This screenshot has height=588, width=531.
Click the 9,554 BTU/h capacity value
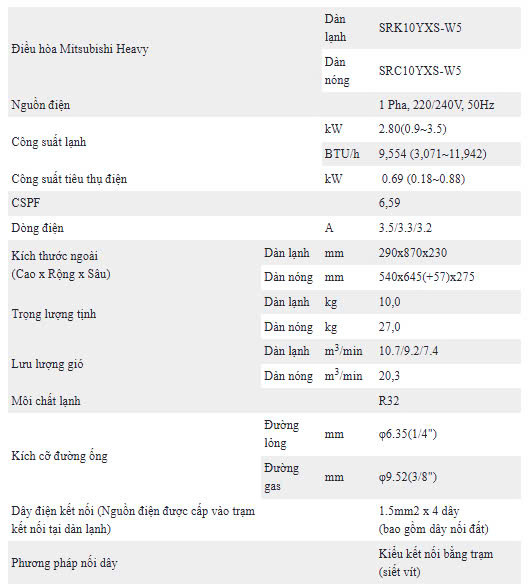point(432,154)
